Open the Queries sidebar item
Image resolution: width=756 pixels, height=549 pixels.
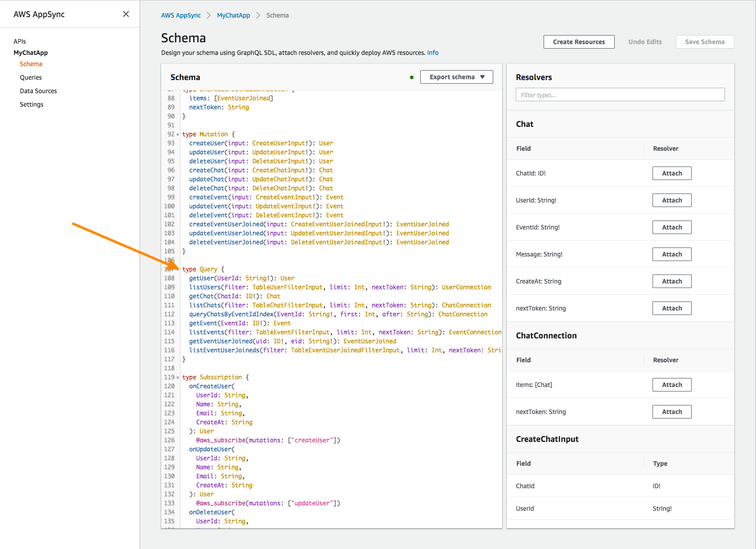coord(31,77)
